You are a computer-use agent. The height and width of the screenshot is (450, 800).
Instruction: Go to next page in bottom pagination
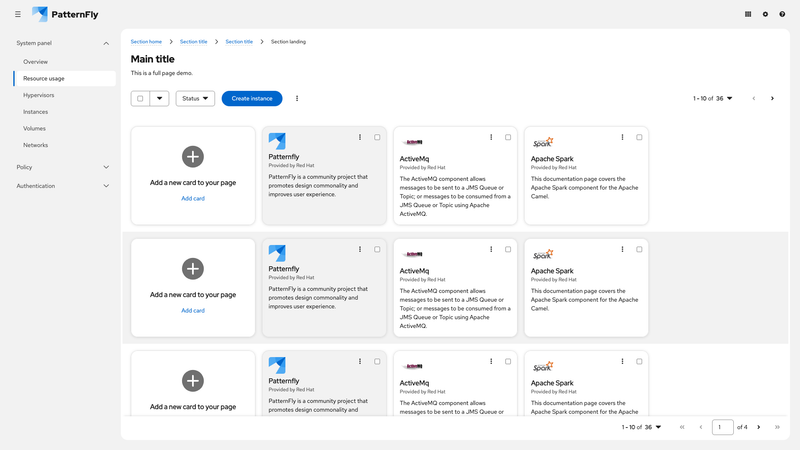759,427
